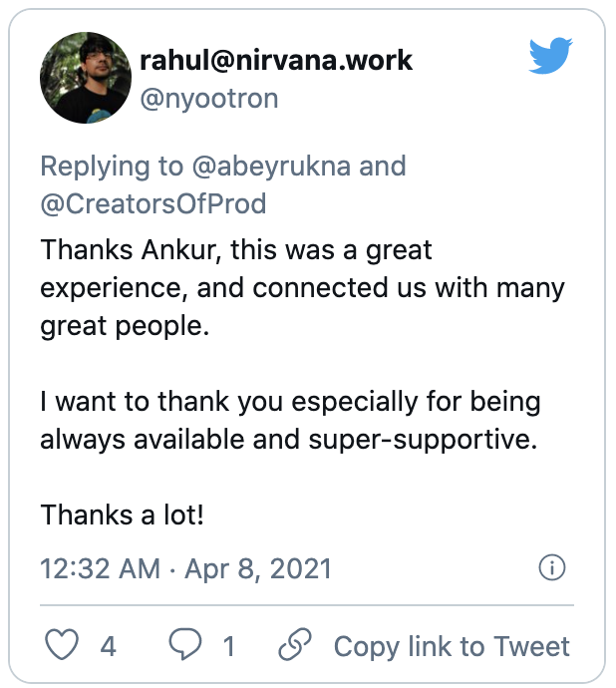This screenshot has height=688, width=616.
Task: Visit the @nyootron handle
Action: (209, 99)
